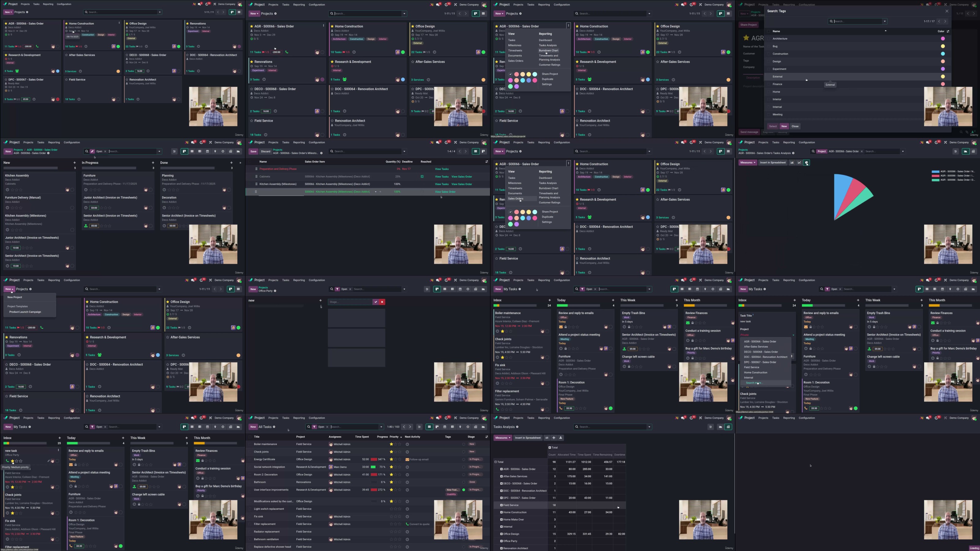Screen dimensions: 980x551
Task: Open the Measures dropdown in Tasks Analysis
Action: [x=503, y=438]
